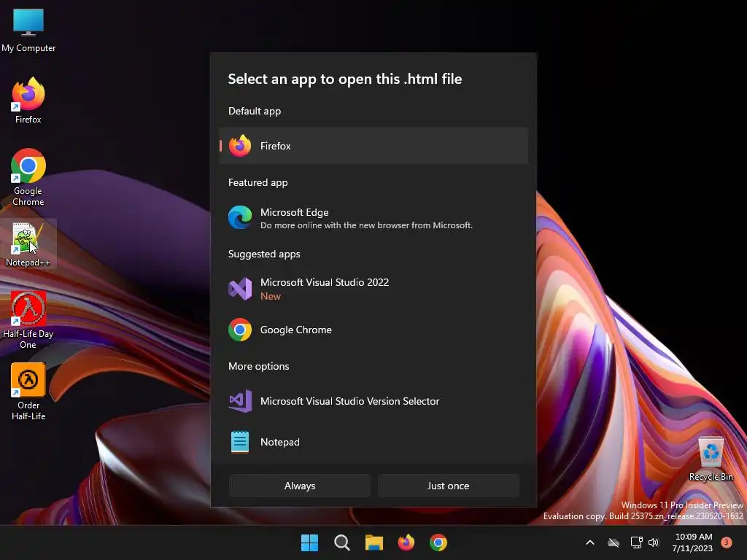Screen dimensions: 747x560
Task: Open taskbar Search
Action: click(341, 542)
